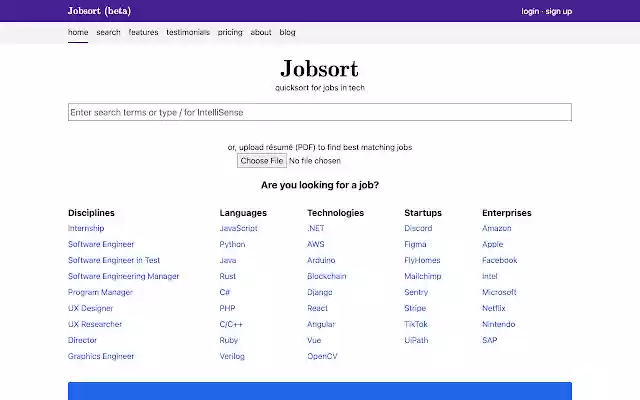
Task: Open Graphics Engineer jobs link
Action: pos(101,356)
